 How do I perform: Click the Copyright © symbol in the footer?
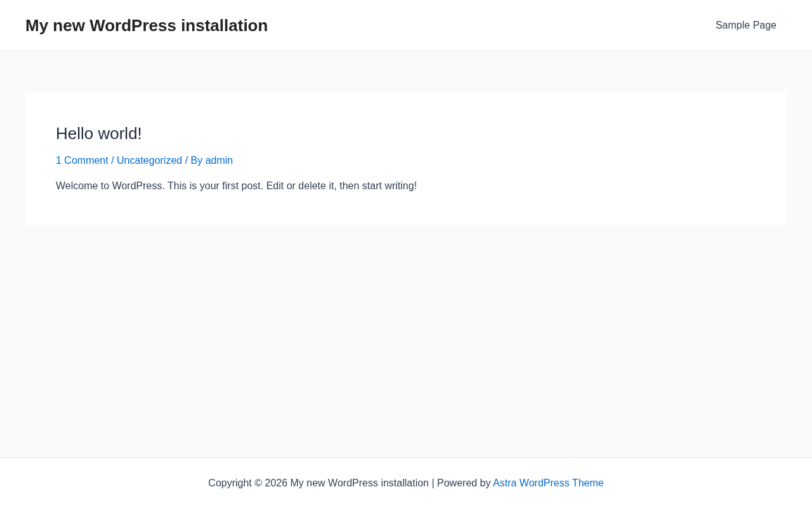coord(258,483)
